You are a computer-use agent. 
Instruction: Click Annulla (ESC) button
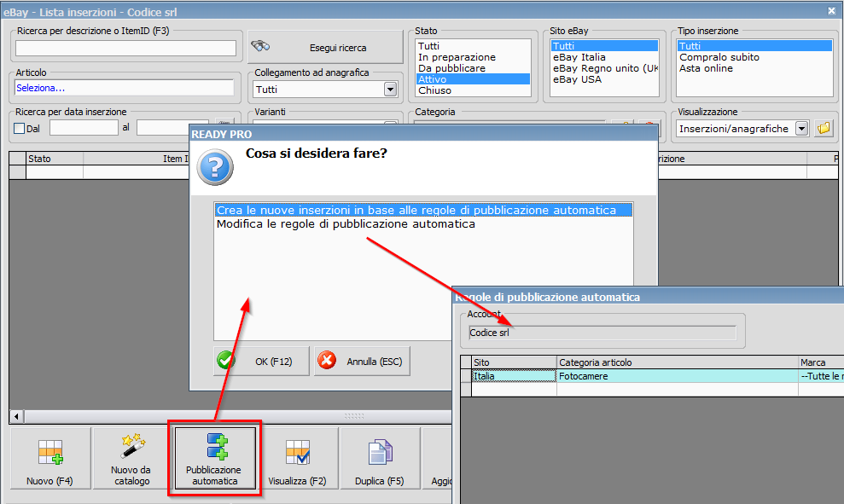[362, 361]
